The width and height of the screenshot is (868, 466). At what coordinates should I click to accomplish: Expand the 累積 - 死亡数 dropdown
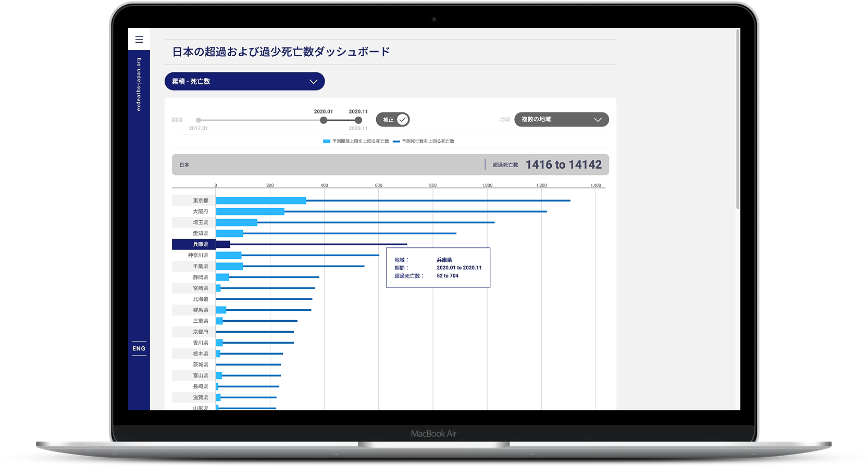[244, 82]
